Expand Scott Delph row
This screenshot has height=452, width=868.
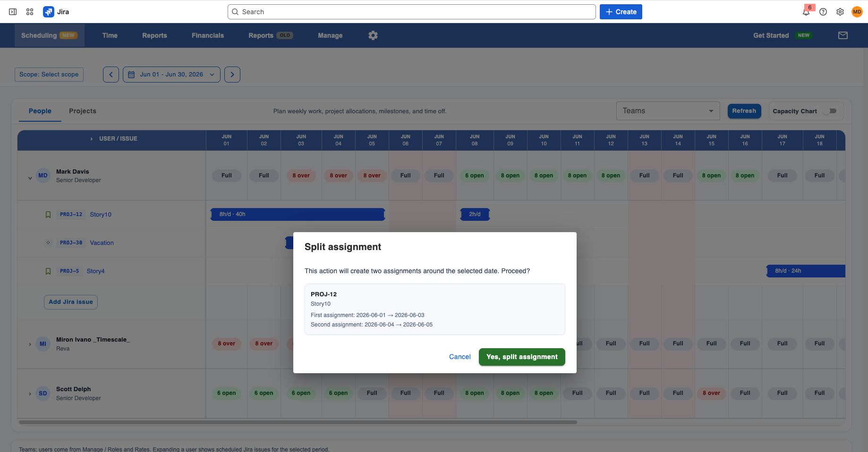pyautogui.click(x=30, y=394)
